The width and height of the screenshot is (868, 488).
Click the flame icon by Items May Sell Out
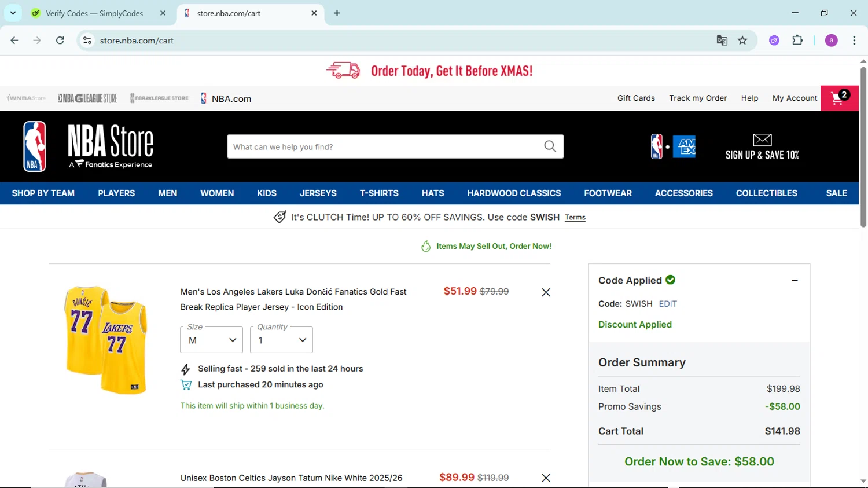coord(426,247)
